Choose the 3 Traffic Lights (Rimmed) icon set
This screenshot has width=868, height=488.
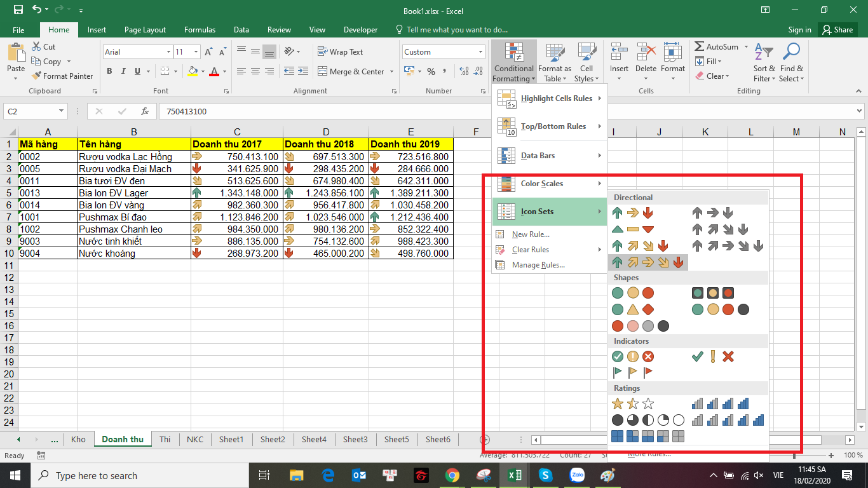tap(712, 293)
